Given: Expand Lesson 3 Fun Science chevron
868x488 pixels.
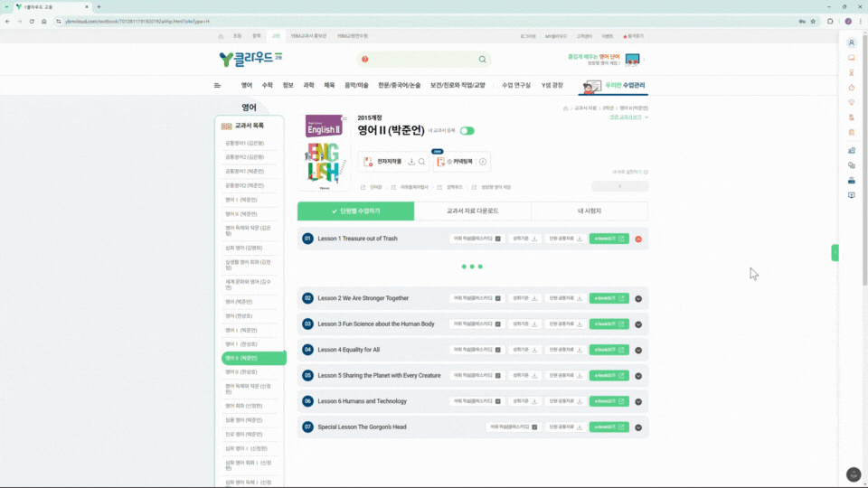Looking at the screenshot, I should tap(638, 324).
